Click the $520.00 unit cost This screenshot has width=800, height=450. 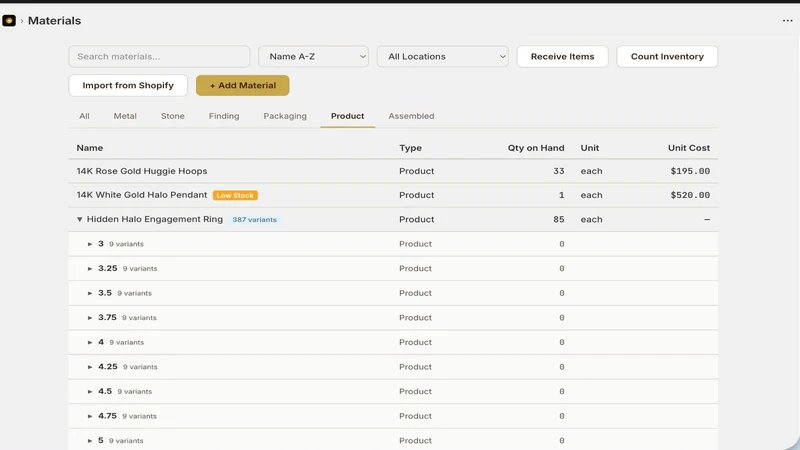pos(690,195)
